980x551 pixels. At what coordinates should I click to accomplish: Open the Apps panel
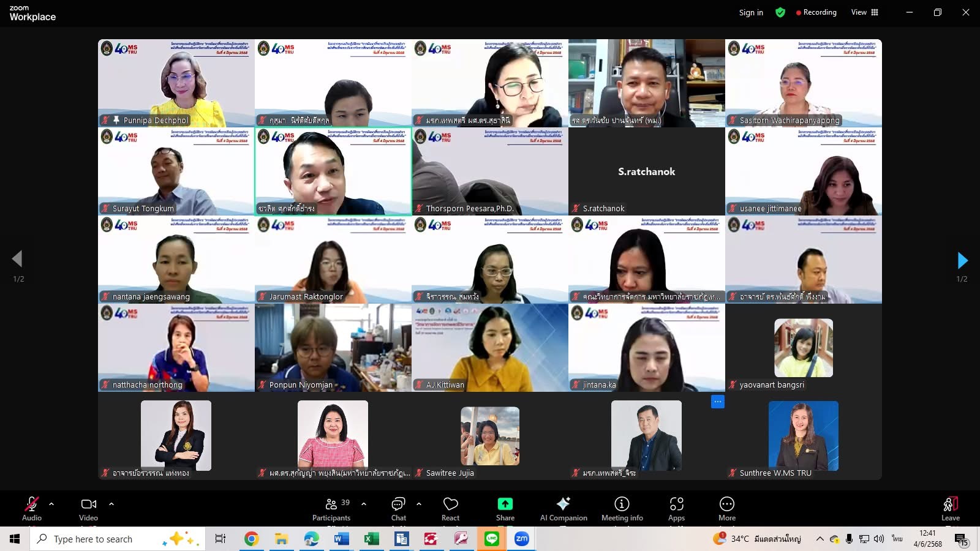tap(676, 508)
